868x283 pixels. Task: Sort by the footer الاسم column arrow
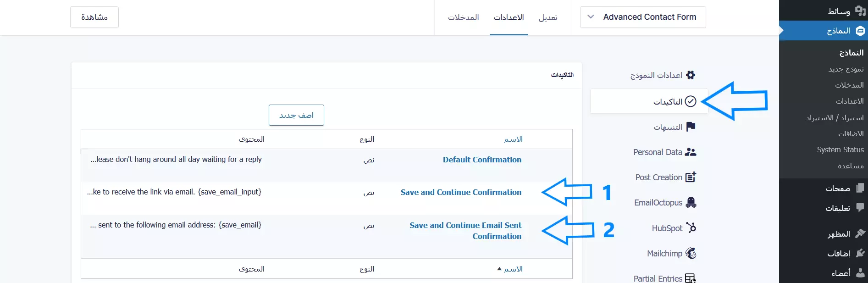499,269
